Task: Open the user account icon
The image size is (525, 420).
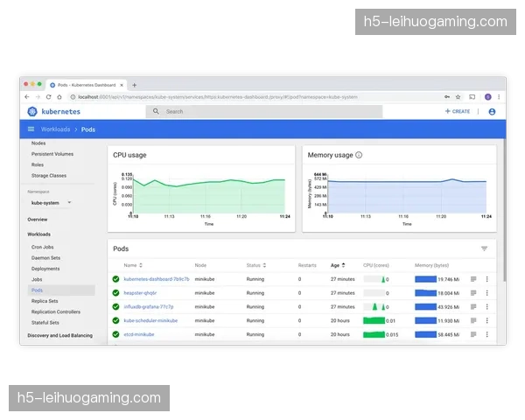Action: coord(492,112)
